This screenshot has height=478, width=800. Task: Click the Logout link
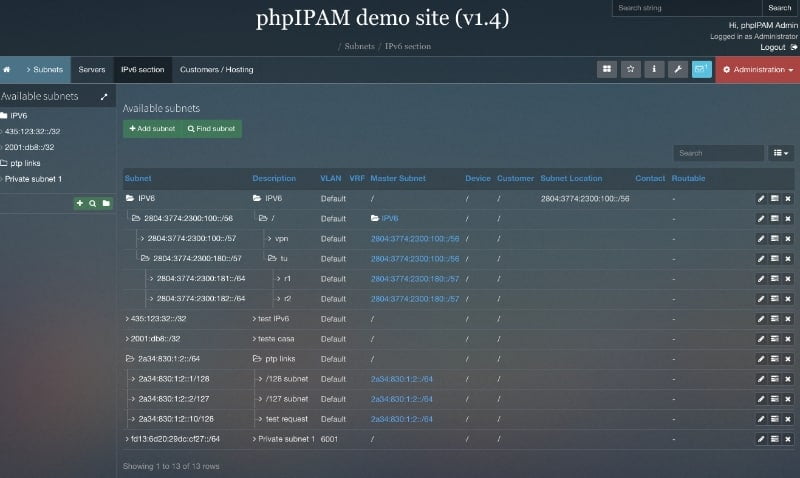[x=772, y=47]
